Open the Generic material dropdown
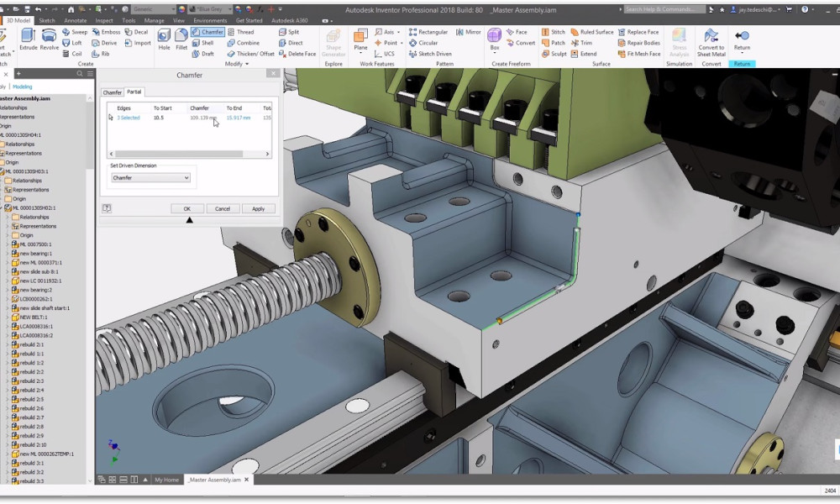The height and width of the screenshot is (504, 840). 173,9
